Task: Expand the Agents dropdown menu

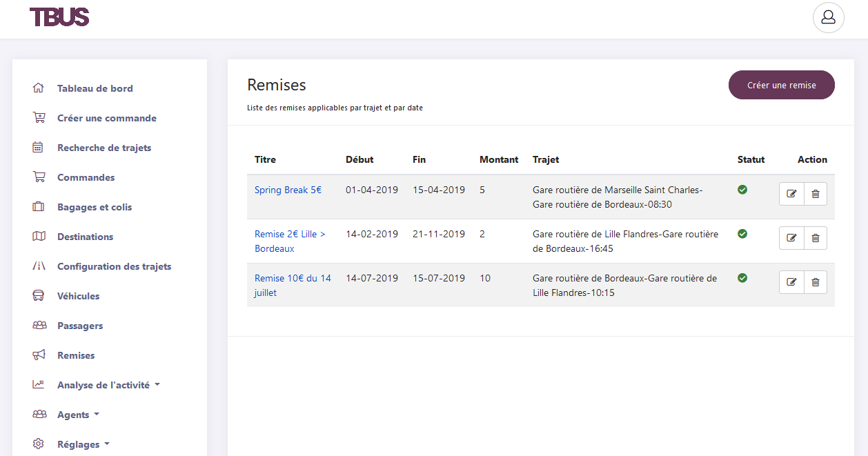Action: tap(78, 415)
